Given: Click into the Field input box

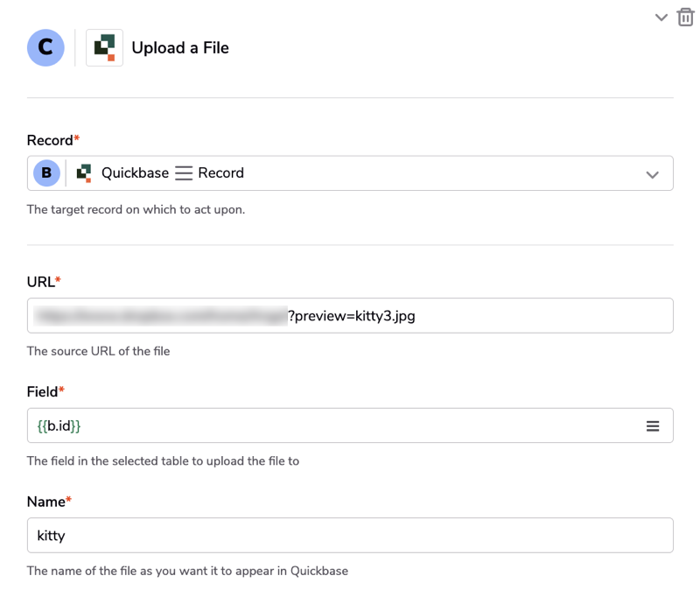Looking at the screenshot, I should 350,426.
